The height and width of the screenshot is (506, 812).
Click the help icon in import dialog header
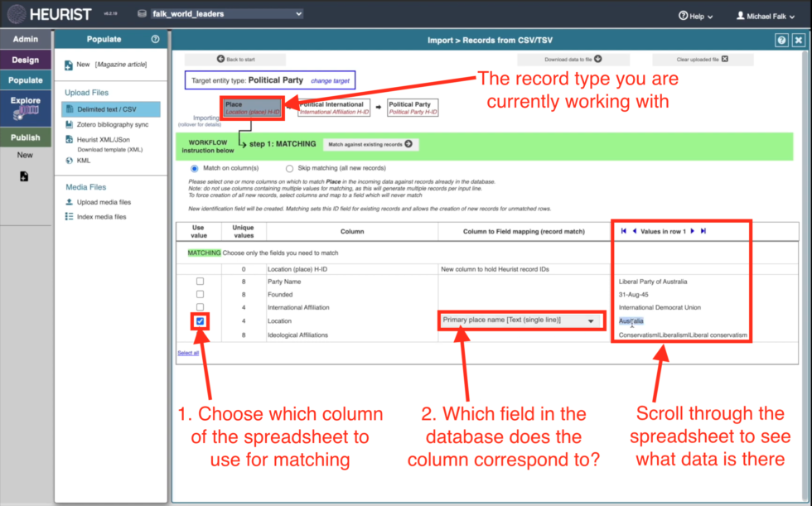click(781, 40)
